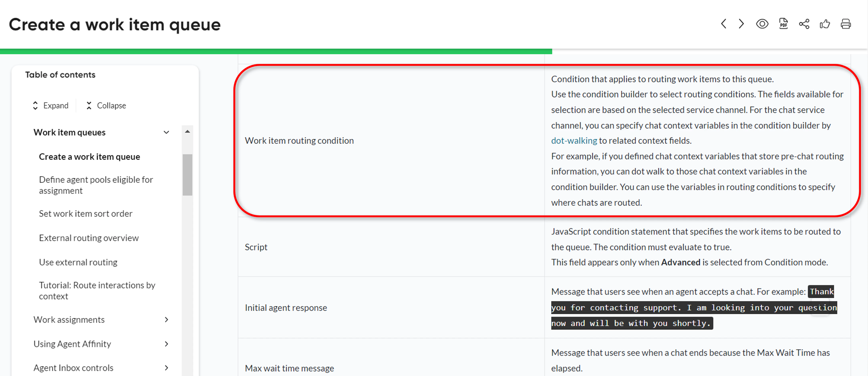Toggle the watch/preview eye icon

click(762, 24)
